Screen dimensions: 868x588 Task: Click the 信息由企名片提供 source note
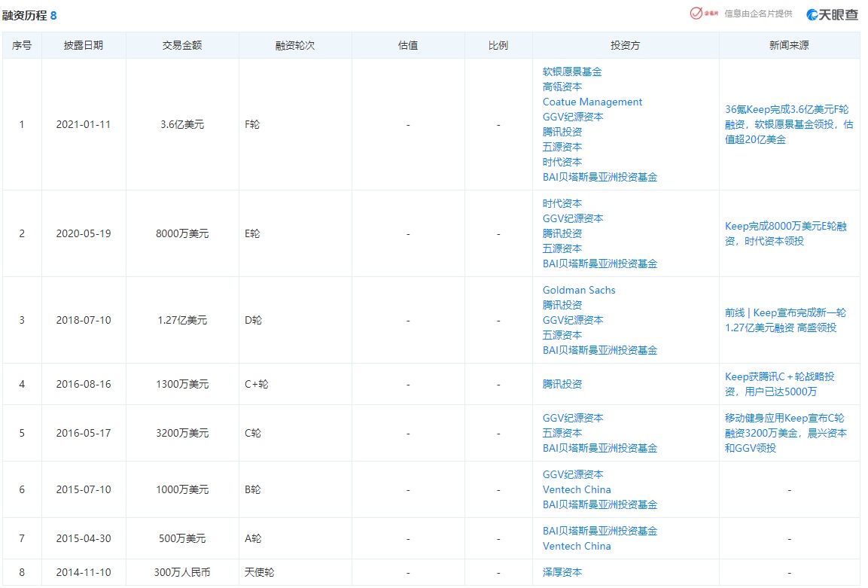[x=758, y=14]
